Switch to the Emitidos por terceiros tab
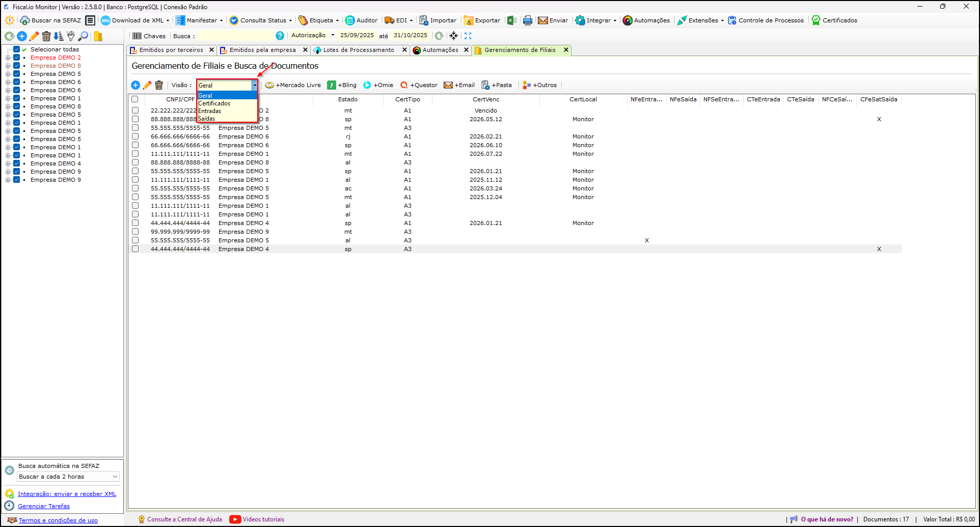Image resolution: width=980 pixels, height=527 pixels. 171,50
